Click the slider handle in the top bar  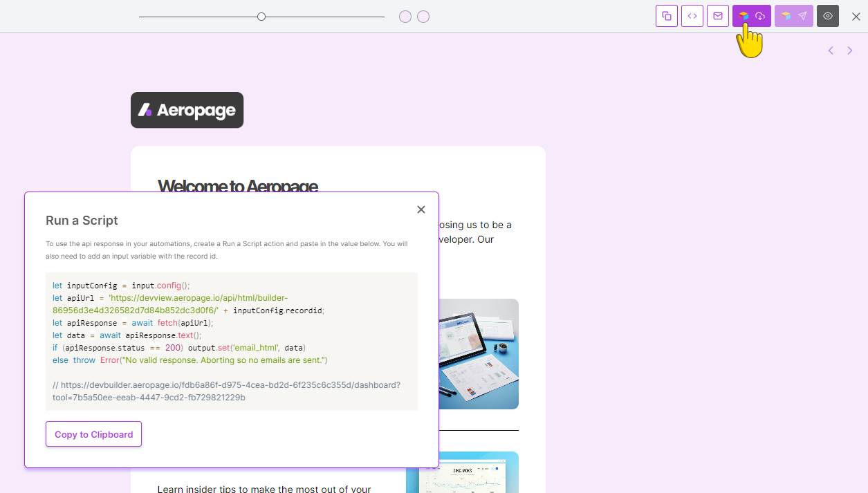pyautogui.click(x=261, y=17)
